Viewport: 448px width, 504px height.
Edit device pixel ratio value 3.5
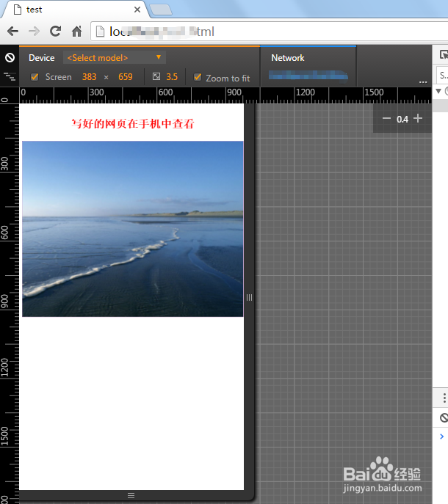172,77
